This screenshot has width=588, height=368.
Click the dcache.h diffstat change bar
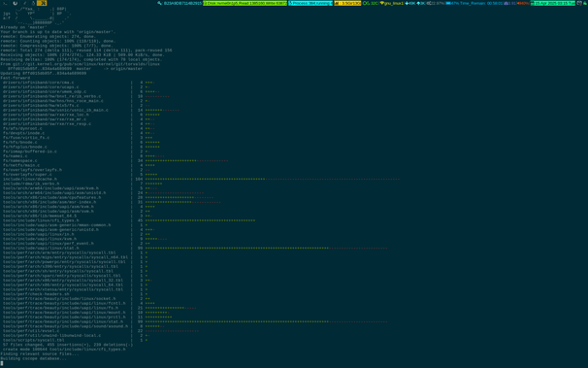tap(273, 179)
